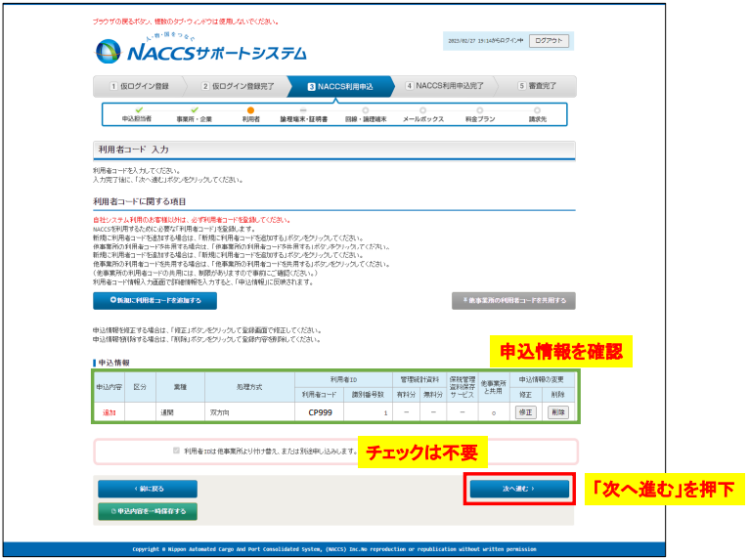
Task: Click the 請求先 step circle
Action: 537,109
